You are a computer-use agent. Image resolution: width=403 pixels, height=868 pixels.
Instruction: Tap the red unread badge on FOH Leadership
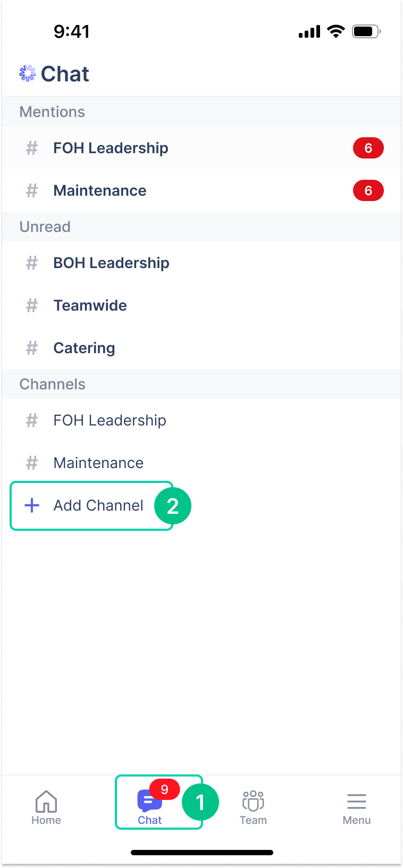pyautogui.click(x=368, y=148)
